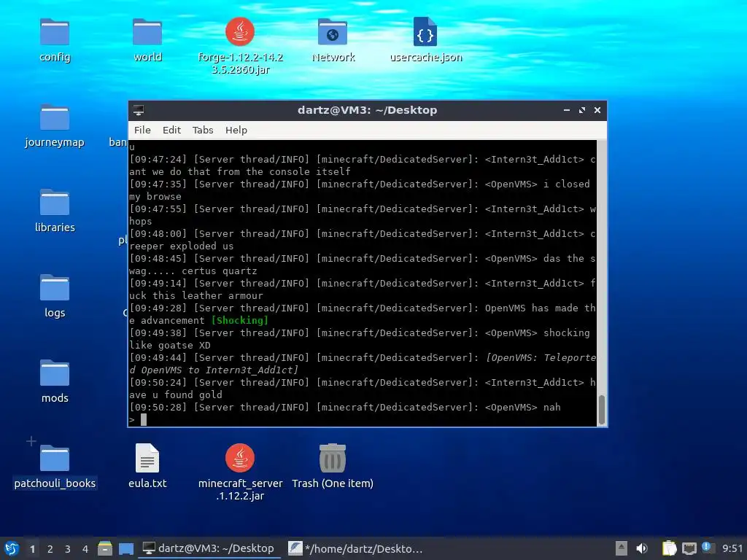This screenshot has height=560, width=747.
Task: Click "like goatse XD" terminal line
Action: (x=169, y=345)
